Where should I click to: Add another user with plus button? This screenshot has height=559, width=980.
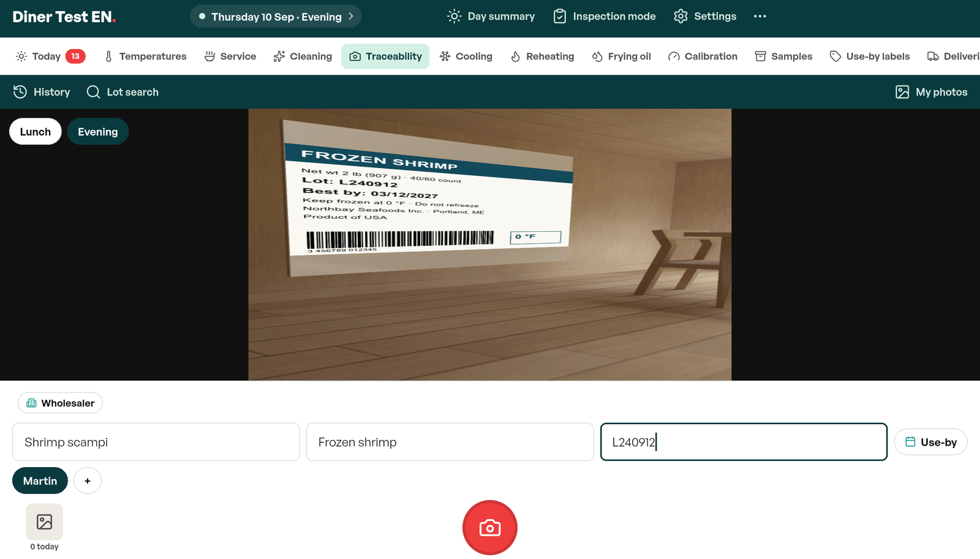pos(88,481)
